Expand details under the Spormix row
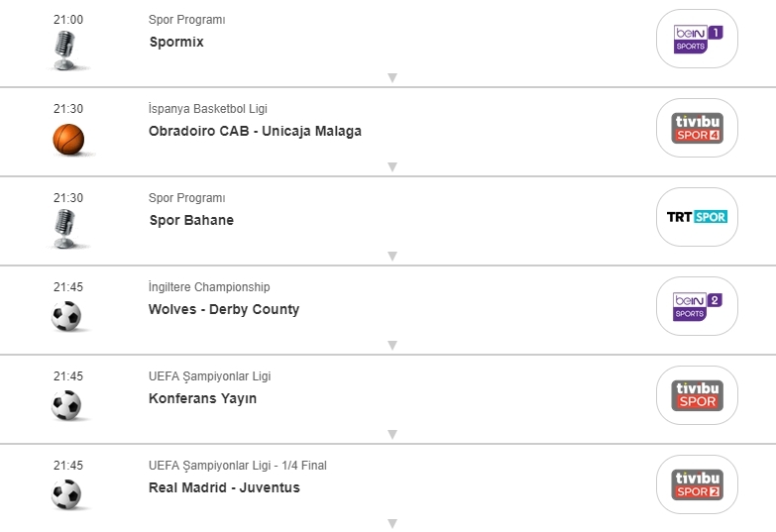Viewport: 776px width, 532px height. point(392,77)
